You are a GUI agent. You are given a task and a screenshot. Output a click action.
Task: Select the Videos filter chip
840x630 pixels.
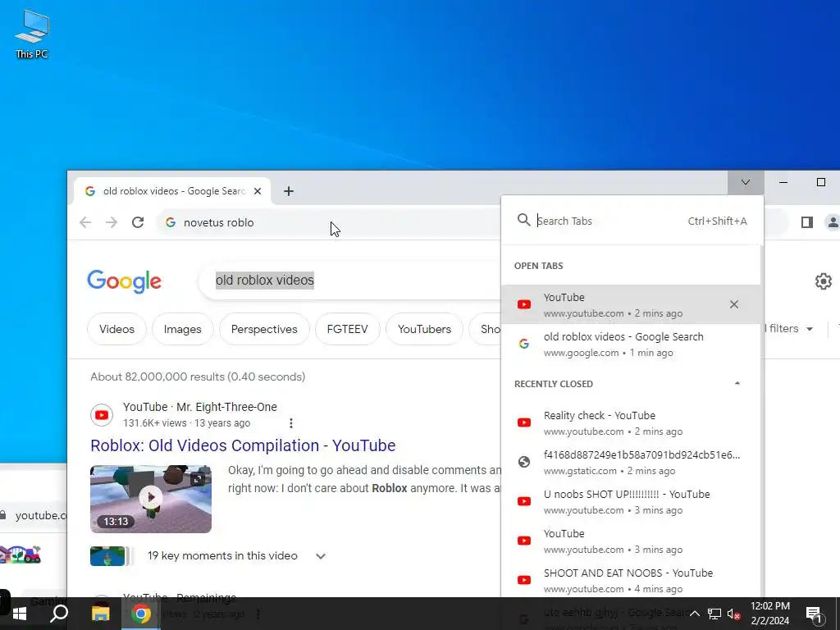(116, 329)
